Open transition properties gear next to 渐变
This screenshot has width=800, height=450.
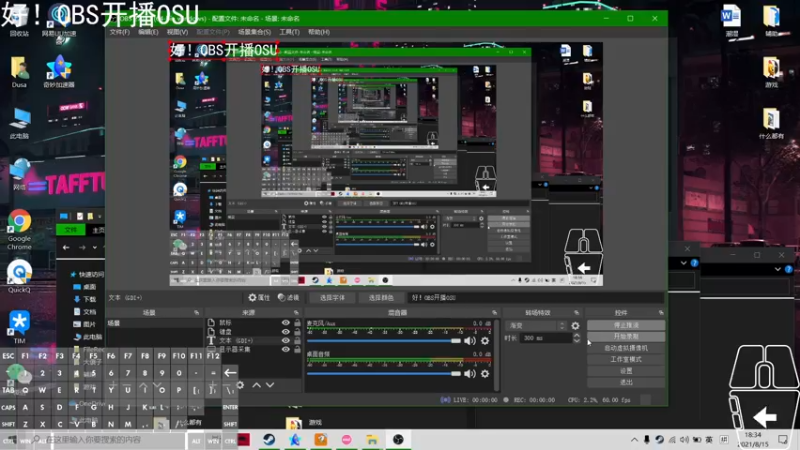pyautogui.click(x=576, y=326)
